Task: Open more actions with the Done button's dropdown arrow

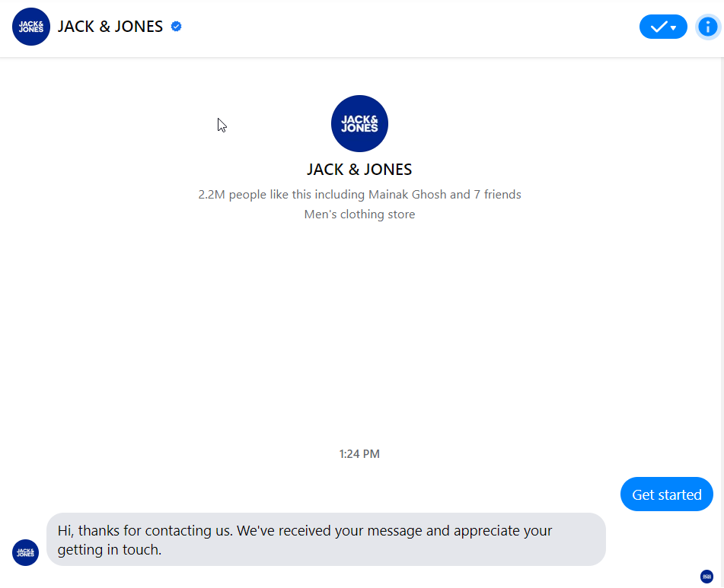Action: pyautogui.click(x=673, y=27)
